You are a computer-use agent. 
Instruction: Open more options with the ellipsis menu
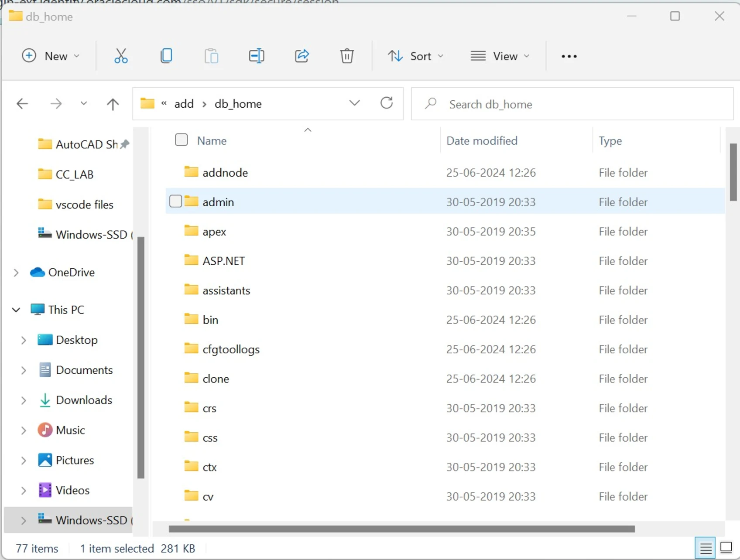tap(569, 56)
